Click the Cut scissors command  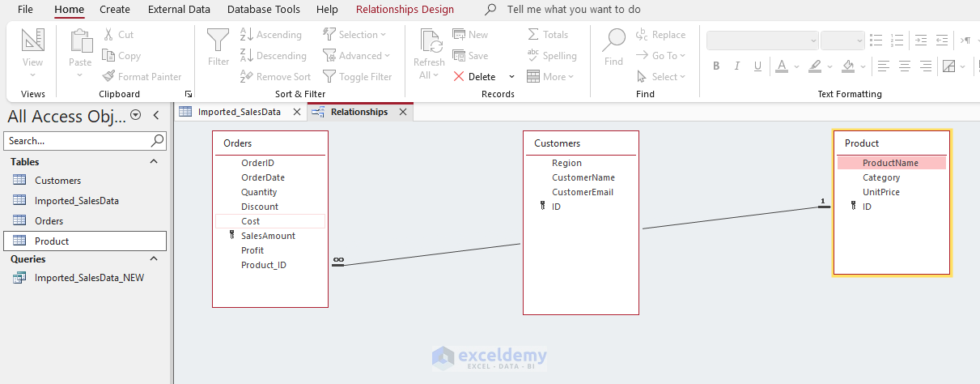click(x=118, y=35)
